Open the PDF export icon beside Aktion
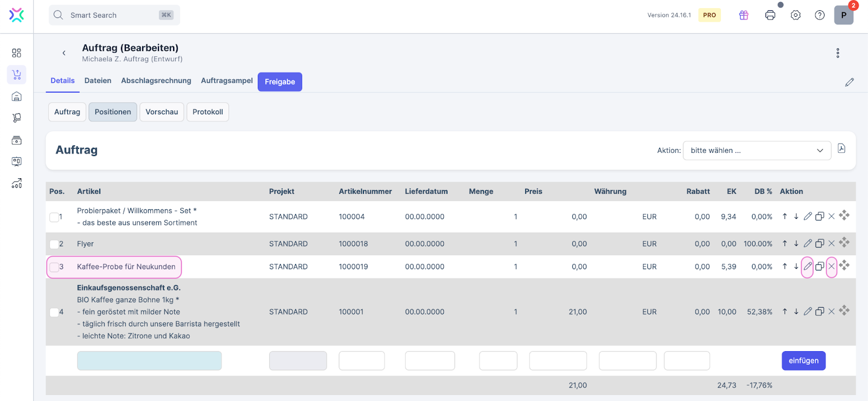Screen dimensions: 868x401 [x=841, y=148]
